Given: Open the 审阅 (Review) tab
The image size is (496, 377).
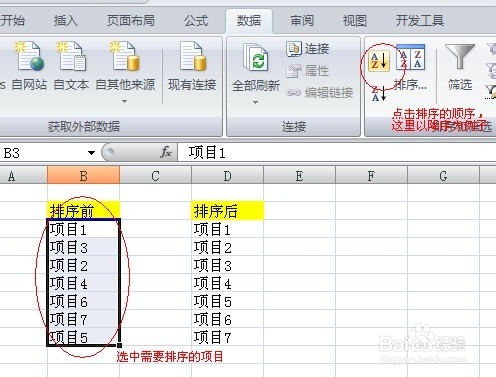Looking at the screenshot, I should point(302,21).
